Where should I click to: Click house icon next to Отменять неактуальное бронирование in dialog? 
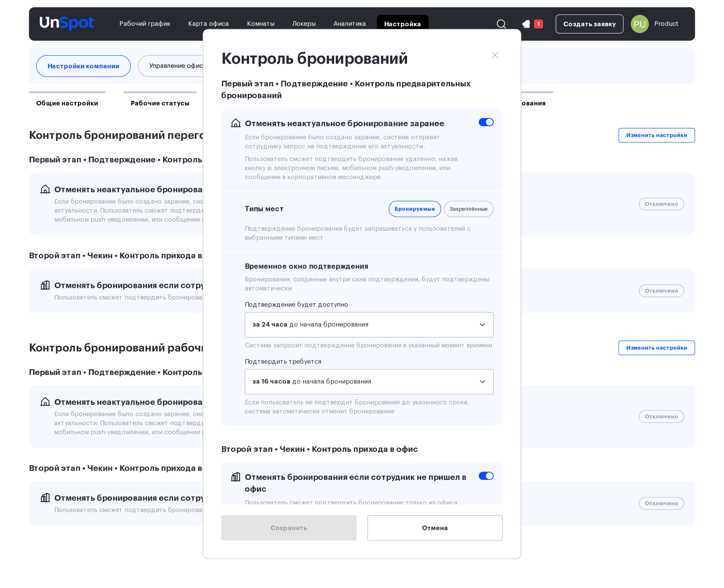[236, 123]
